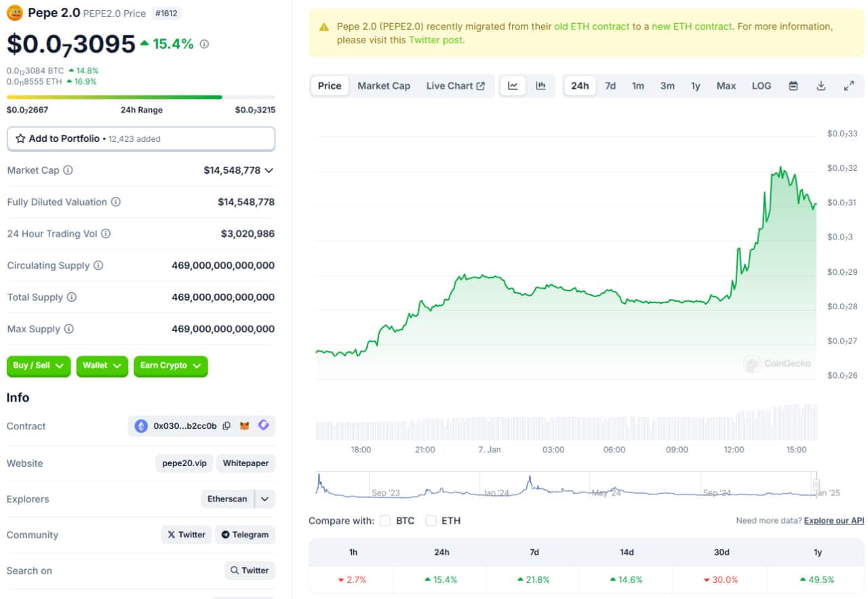
Task: Click the right handle of the chart range navigator
Action: pos(816,484)
